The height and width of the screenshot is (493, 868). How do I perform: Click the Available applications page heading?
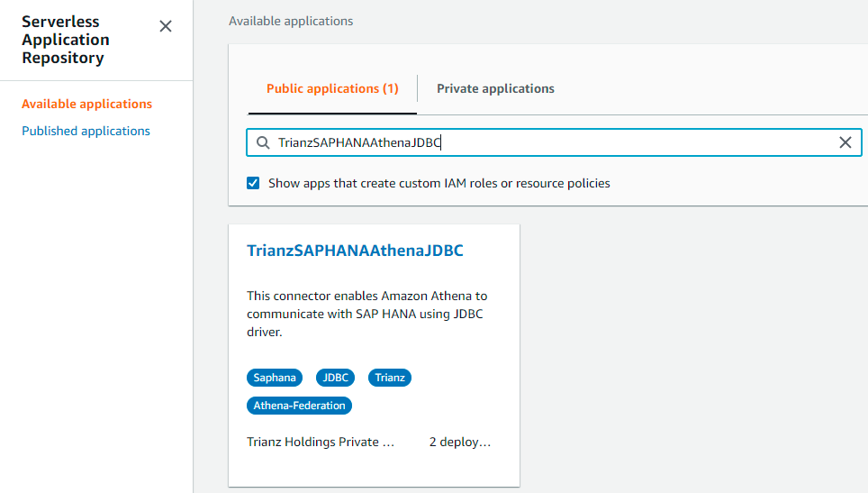click(x=291, y=21)
